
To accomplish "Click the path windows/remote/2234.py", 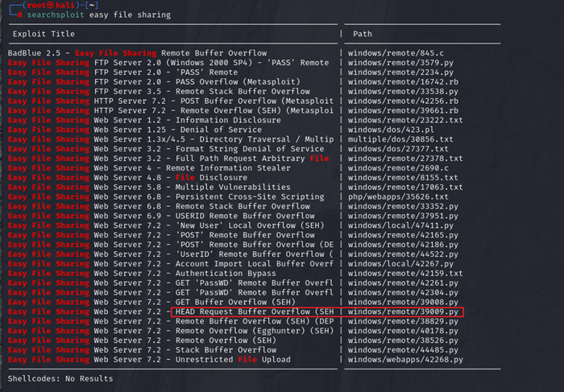I will [x=400, y=72].
